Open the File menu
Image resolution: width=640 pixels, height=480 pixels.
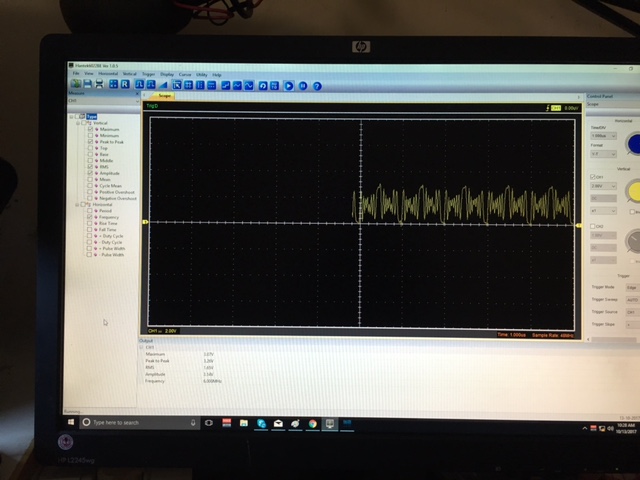click(x=76, y=73)
